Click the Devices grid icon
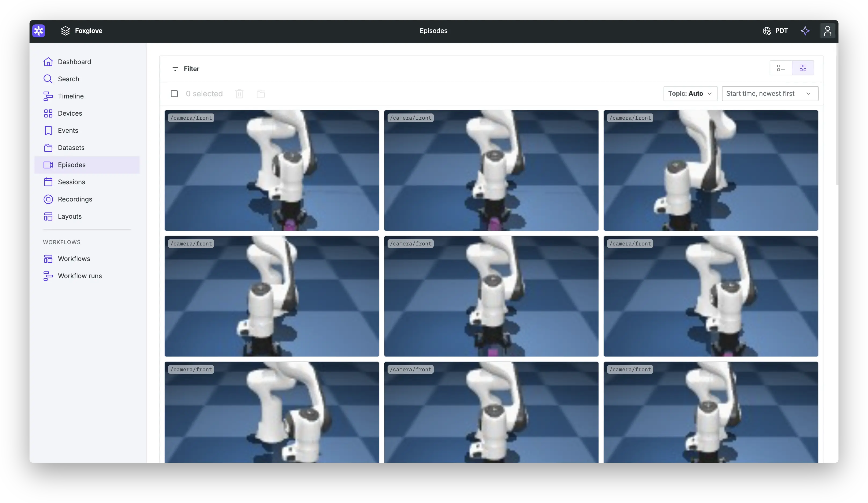Viewport: 868px width, 503px height. click(x=48, y=113)
